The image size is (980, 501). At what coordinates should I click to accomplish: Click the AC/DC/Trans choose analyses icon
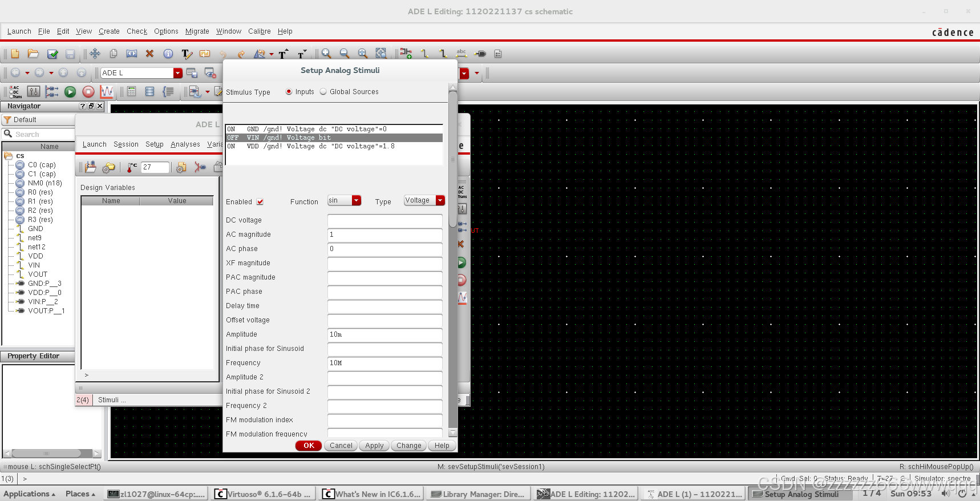(x=15, y=92)
